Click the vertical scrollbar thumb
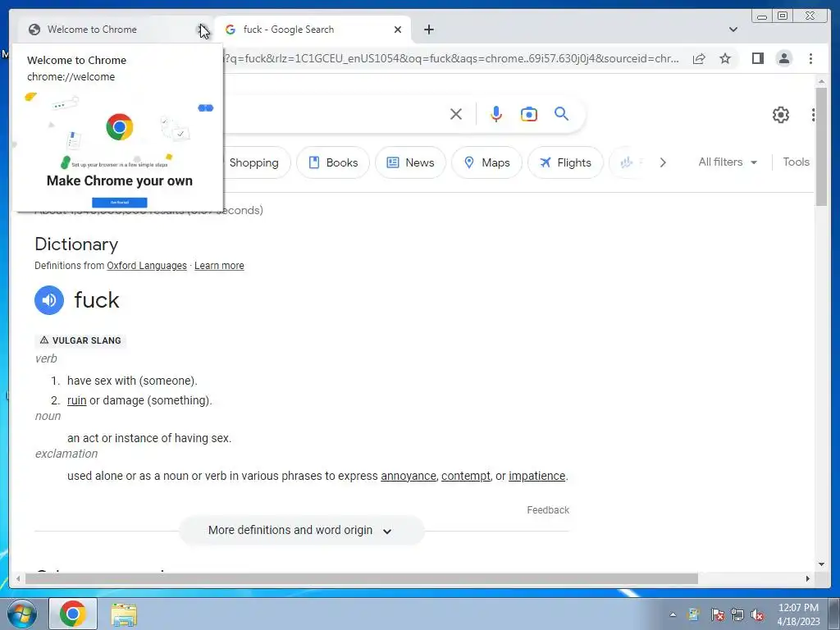The width and height of the screenshot is (840, 630). [x=821, y=146]
